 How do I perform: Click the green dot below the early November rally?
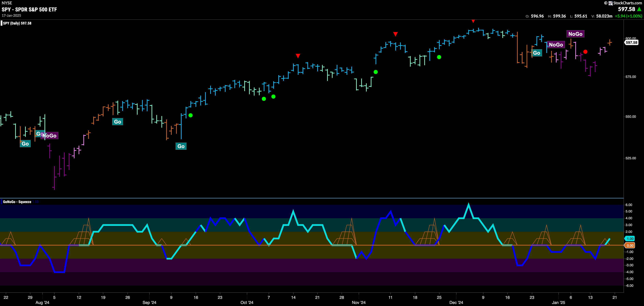click(376, 72)
